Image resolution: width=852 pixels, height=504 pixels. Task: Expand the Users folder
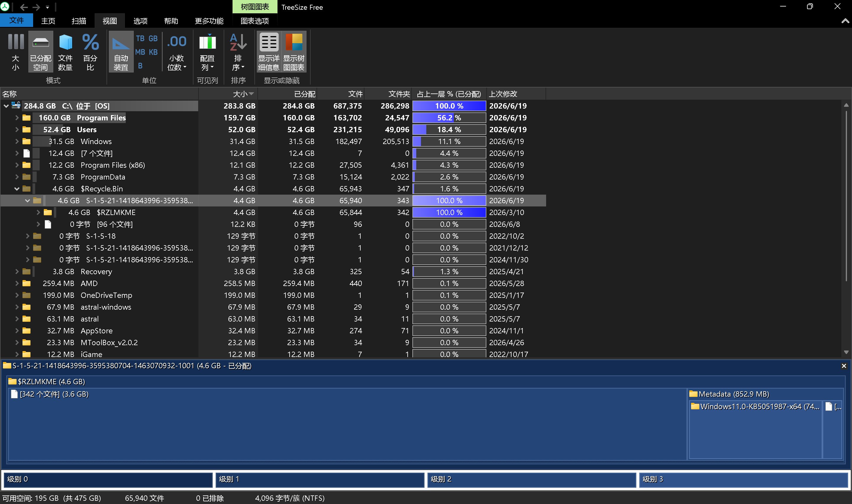click(17, 130)
